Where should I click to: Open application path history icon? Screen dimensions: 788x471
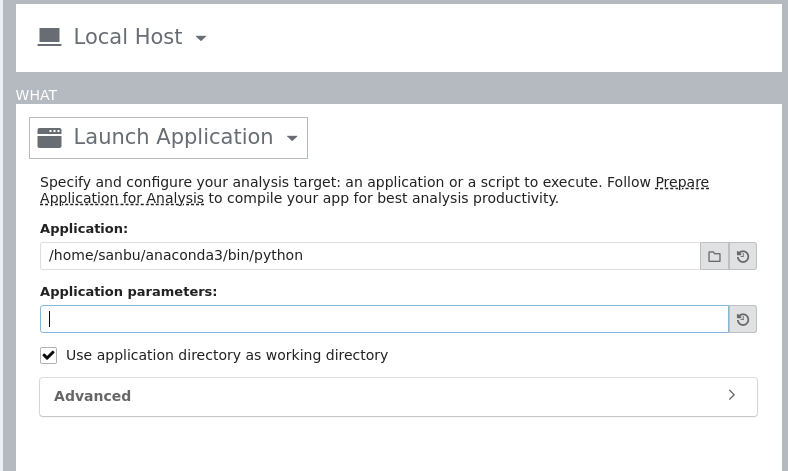pyautogui.click(x=743, y=256)
